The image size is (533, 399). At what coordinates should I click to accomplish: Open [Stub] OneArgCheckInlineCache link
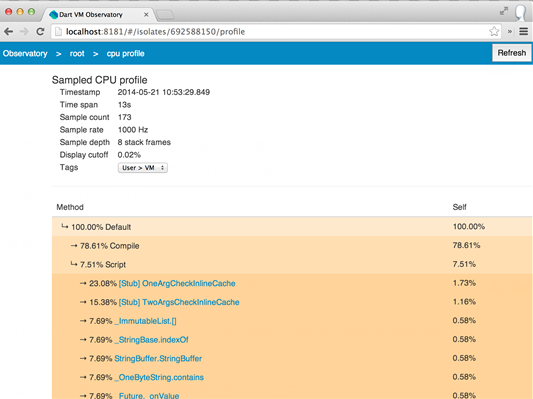pos(177,283)
